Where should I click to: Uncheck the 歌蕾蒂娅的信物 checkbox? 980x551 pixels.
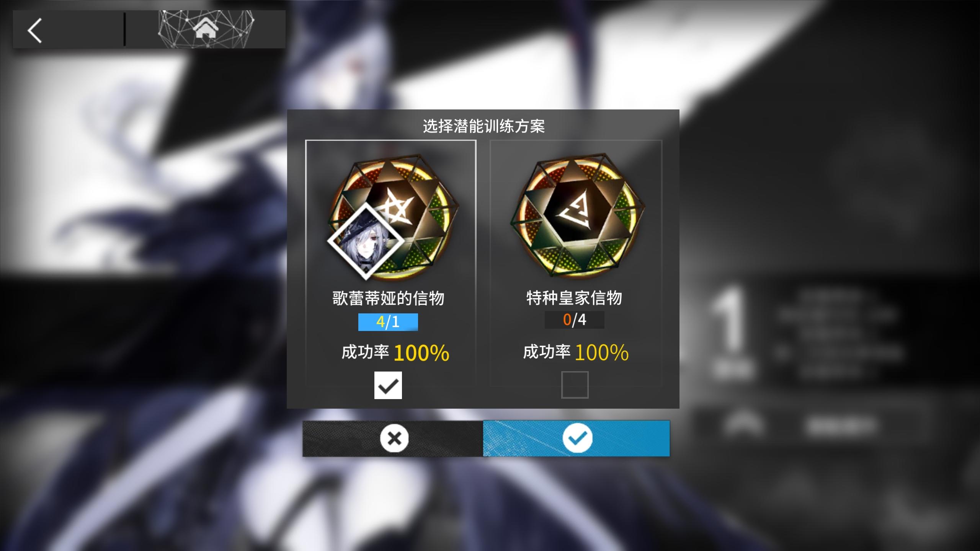click(388, 385)
